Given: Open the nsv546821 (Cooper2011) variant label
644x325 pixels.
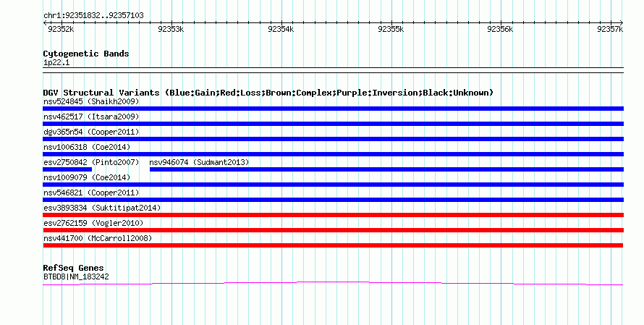Looking at the screenshot, I should 91,193.
